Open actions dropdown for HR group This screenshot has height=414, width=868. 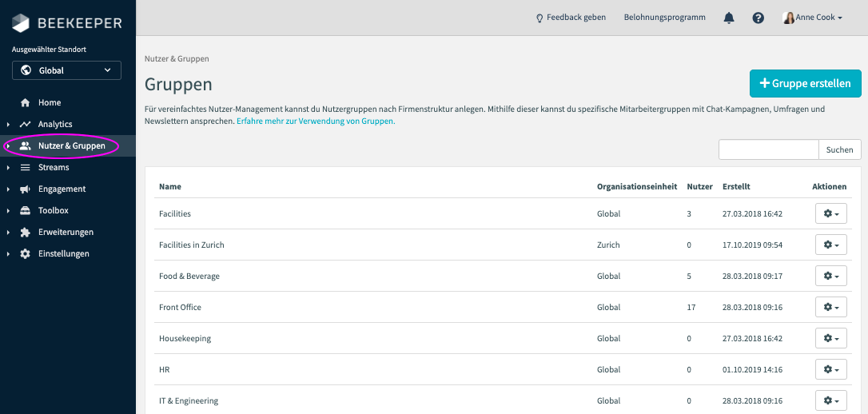(x=831, y=369)
